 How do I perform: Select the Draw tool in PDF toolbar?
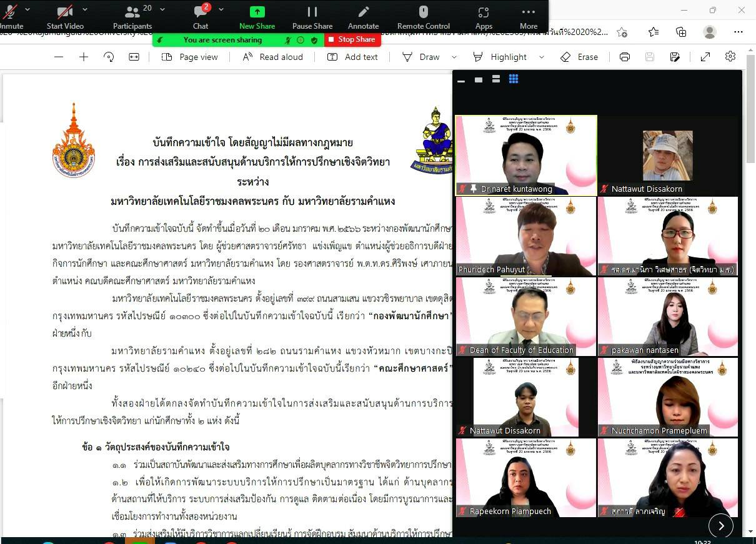(x=421, y=57)
